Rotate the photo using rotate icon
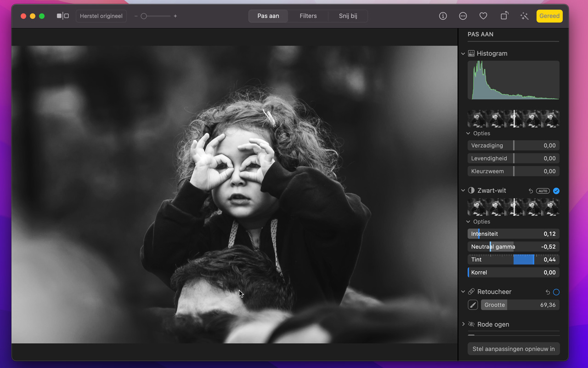 pyautogui.click(x=504, y=16)
